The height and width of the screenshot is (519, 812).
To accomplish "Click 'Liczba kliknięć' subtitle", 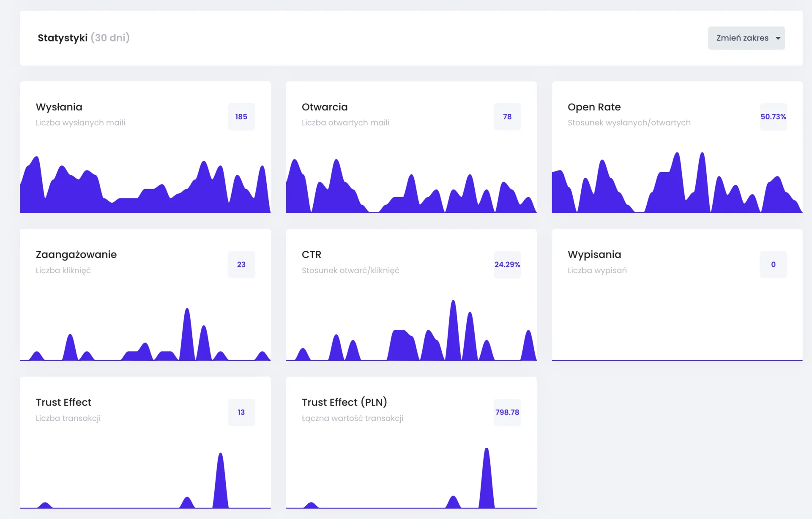I will (63, 271).
